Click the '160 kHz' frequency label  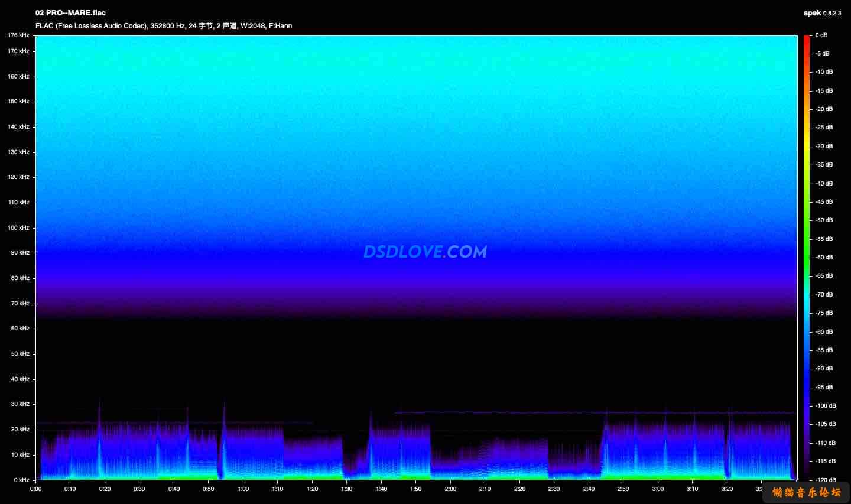click(x=18, y=77)
